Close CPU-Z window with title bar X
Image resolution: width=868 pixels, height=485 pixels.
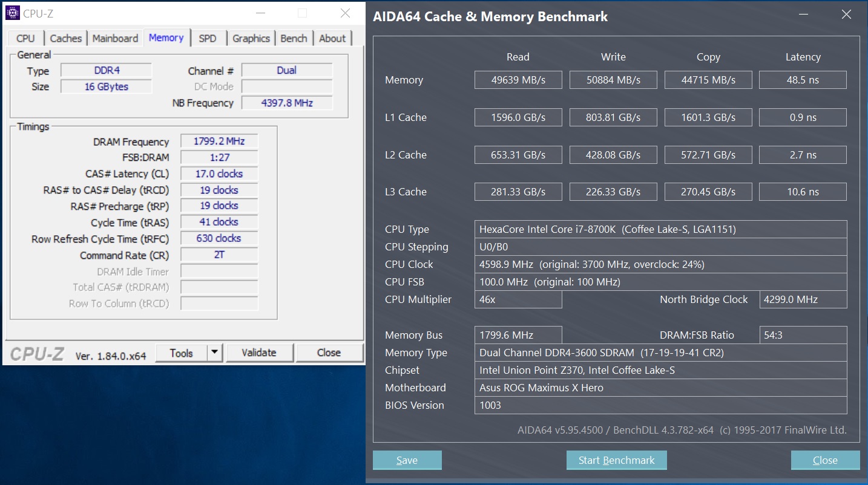pos(345,13)
